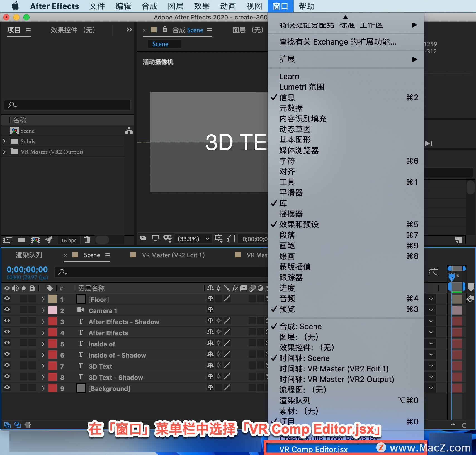
Task: Hide the inside of layer
Action: pyautogui.click(x=7, y=343)
